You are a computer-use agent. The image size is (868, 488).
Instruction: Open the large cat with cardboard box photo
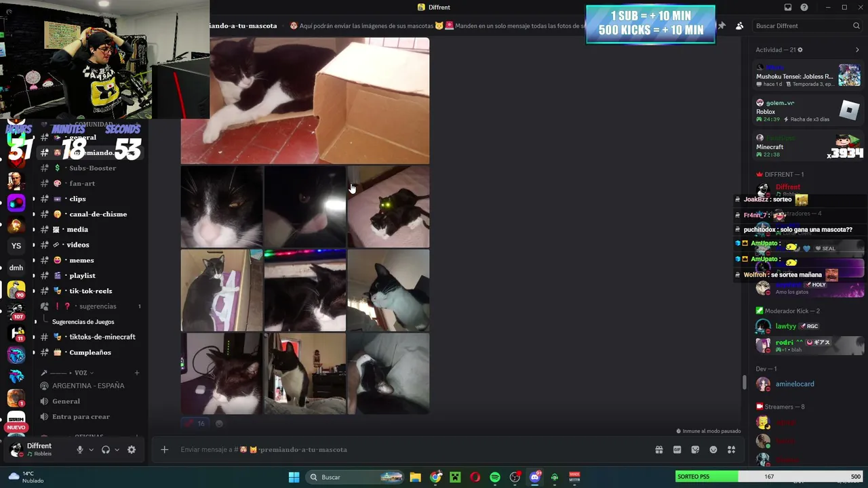tap(305, 100)
